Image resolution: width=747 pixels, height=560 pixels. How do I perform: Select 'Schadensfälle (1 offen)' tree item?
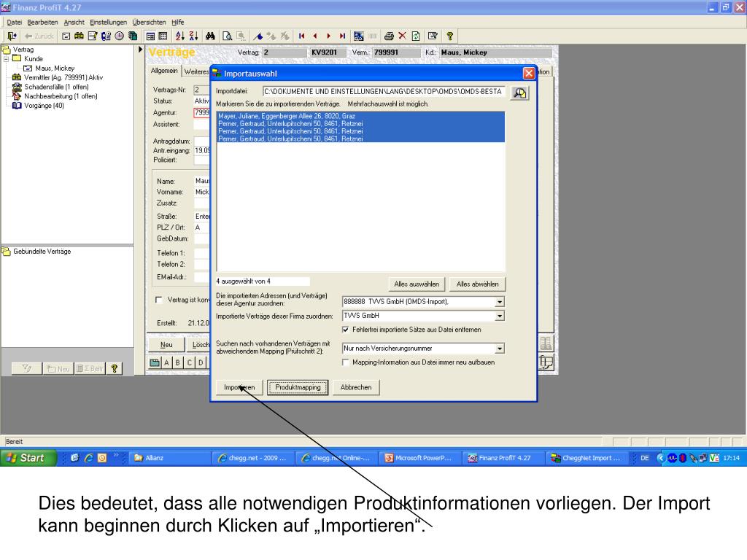pyautogui.click(x=56, y=87)
